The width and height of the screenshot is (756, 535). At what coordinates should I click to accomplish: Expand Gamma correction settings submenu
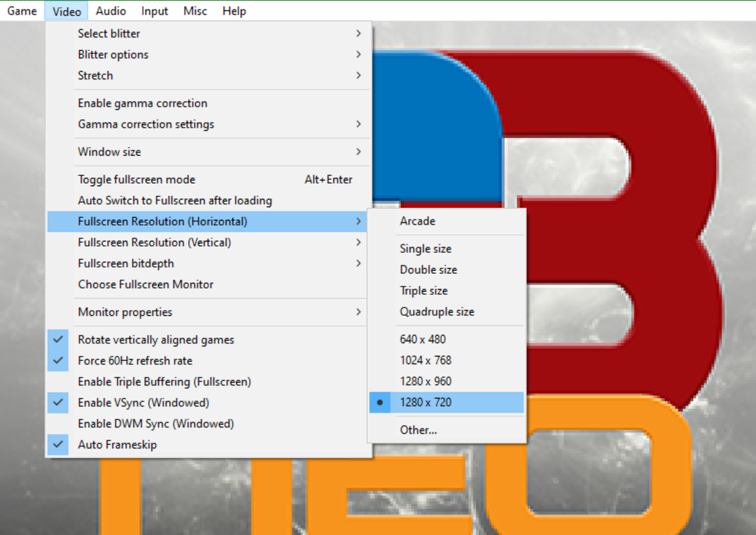coord(209,124)
